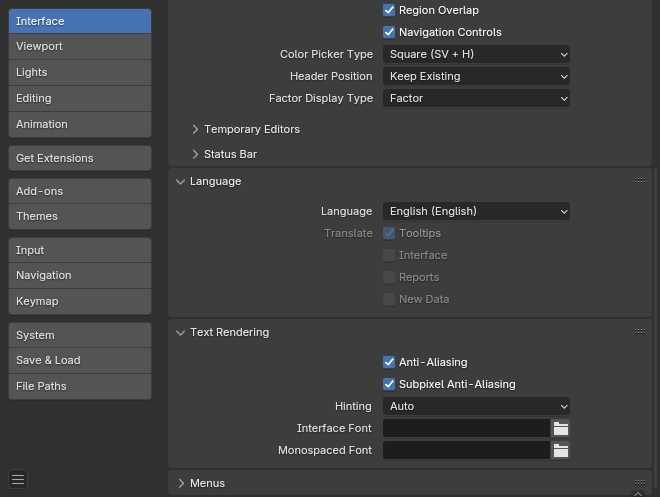Open Hinting dropdown

coord(476,406)
